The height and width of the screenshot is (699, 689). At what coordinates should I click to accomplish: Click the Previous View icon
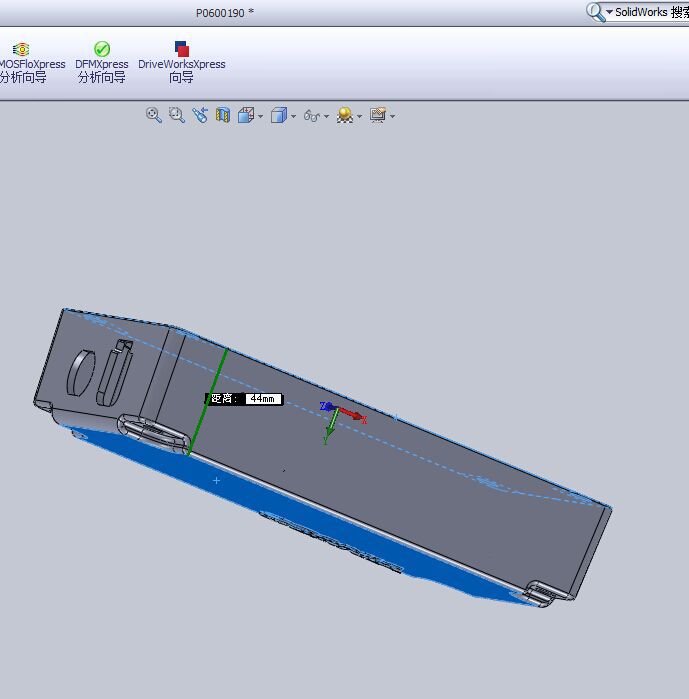pos(200,115)
